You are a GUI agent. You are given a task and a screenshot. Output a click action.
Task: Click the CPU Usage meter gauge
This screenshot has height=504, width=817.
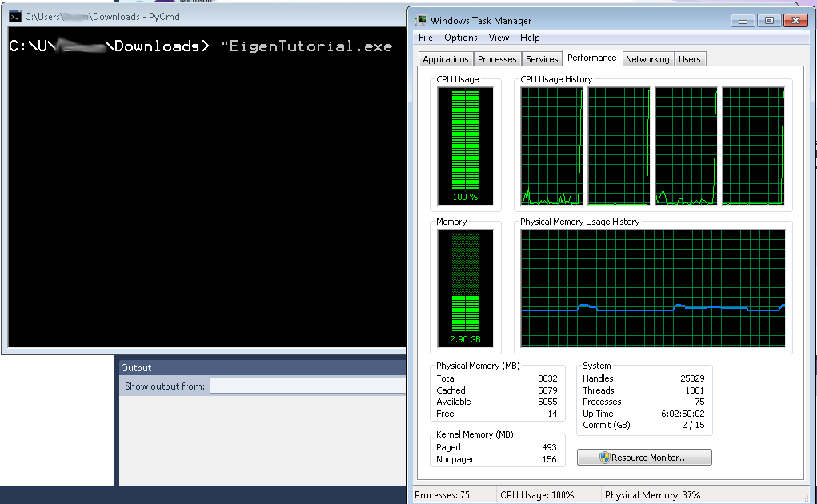[465, 146]
